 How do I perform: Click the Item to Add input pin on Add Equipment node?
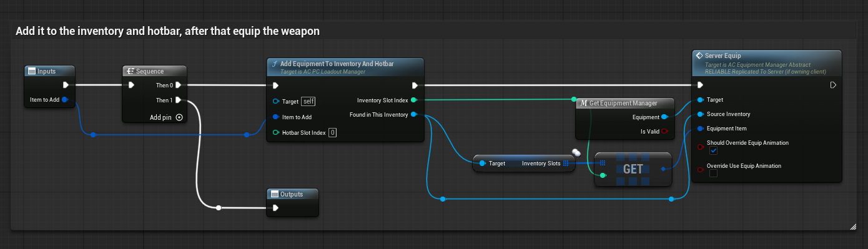tap(275, 117)
